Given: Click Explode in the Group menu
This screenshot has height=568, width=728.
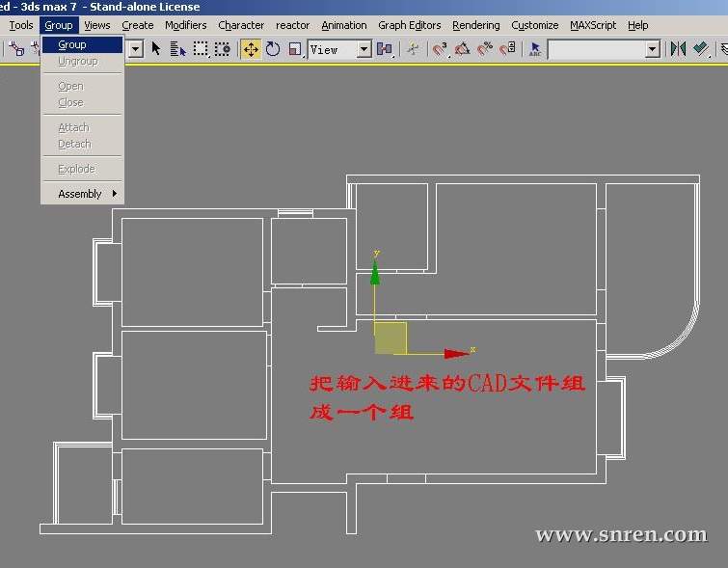Looking at the screenshot, I should point(83,169).
